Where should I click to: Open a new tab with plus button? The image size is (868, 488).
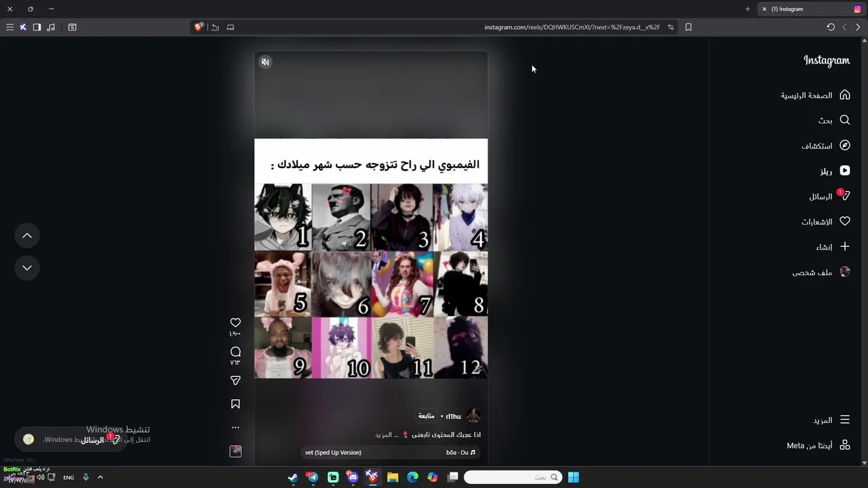(747, 9)
